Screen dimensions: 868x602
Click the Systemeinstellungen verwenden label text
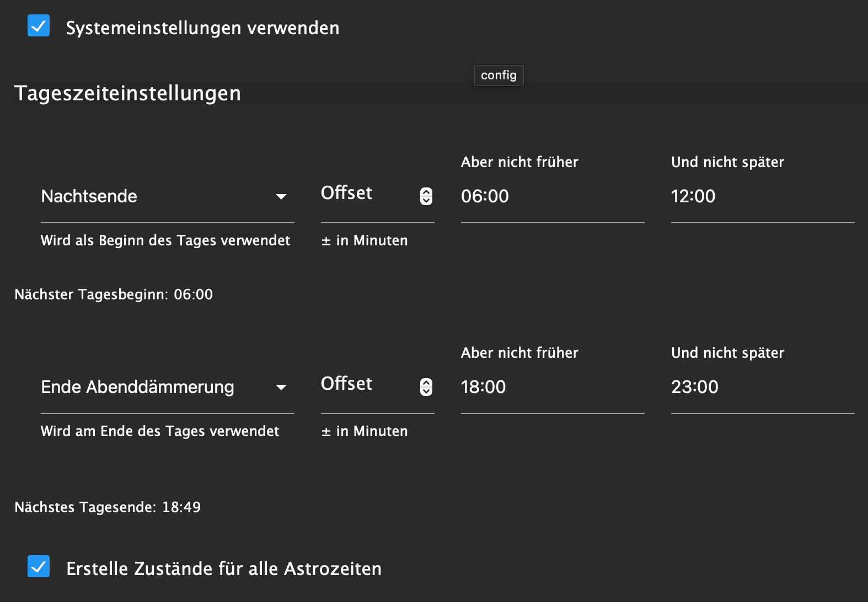[202, 28]
